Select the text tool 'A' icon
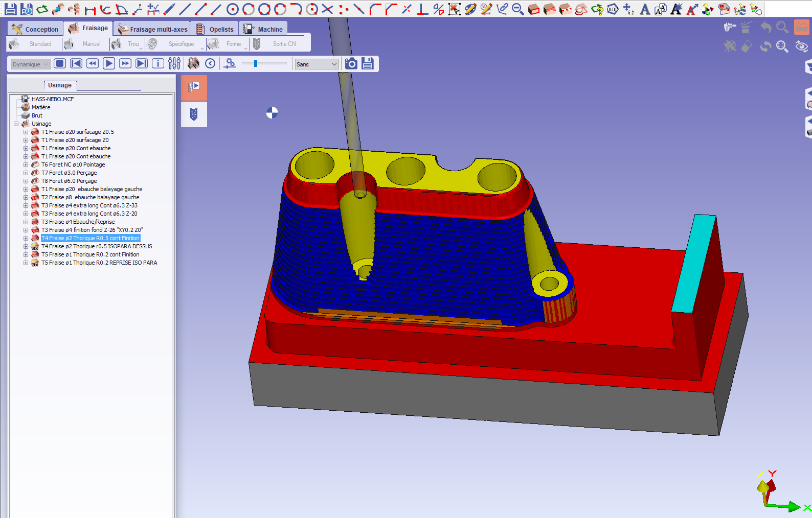 pyautogui.click(x=645, y=9)
